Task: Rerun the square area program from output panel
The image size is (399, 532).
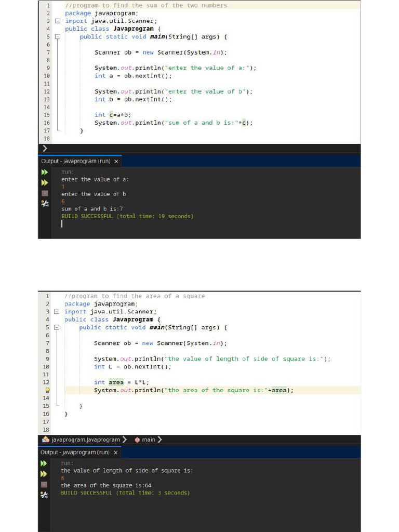Action: click(44, 463)
